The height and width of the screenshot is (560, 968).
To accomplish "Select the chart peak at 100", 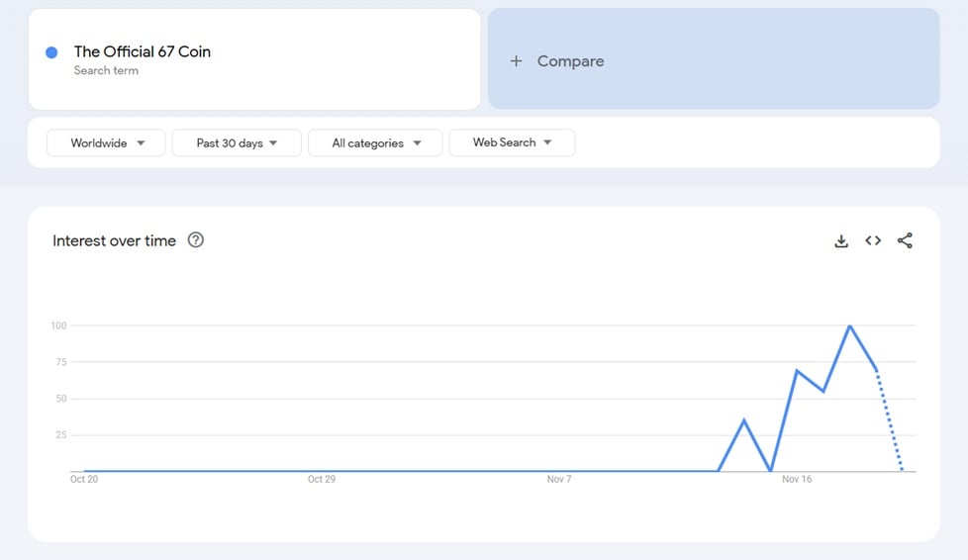I will coord(849,326).
